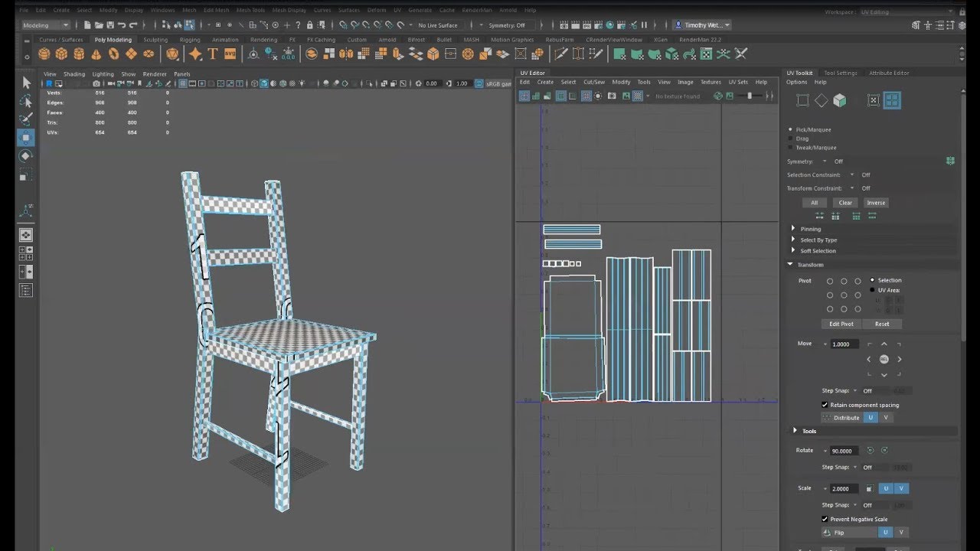Click the Clear selection button
980x551 pixels.
pos(845,203)
